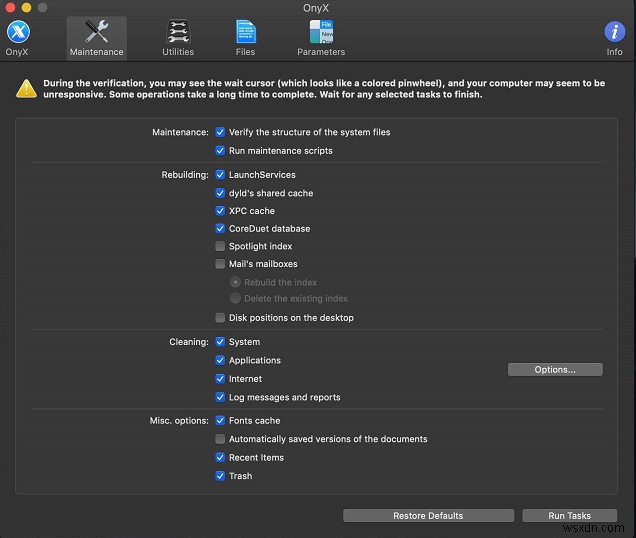This screenshot has height=538, width=636.
Task: Click the "Maintenance:" section label
Action: [180, 132]
